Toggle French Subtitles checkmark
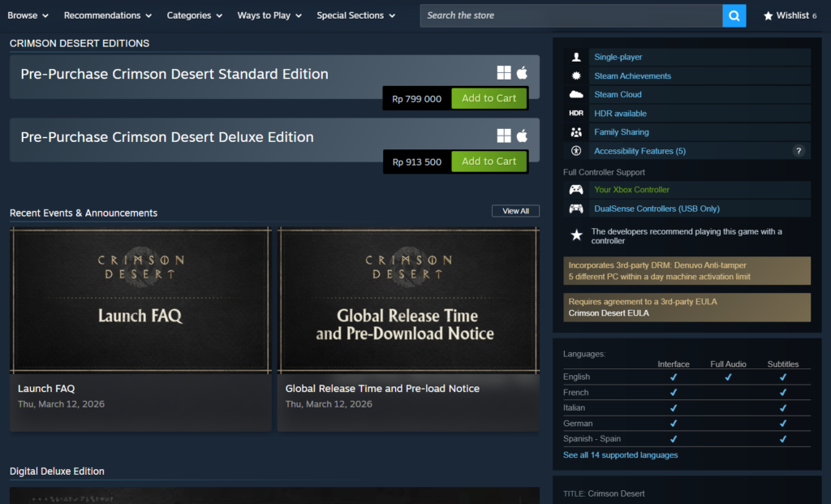Image resolution: width=831 pixels, height=504 pixels. (x=782, y=392)
